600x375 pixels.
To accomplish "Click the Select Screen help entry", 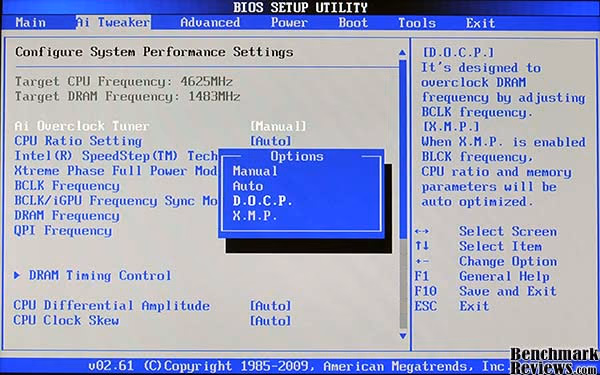I will [x=508, y=232].
